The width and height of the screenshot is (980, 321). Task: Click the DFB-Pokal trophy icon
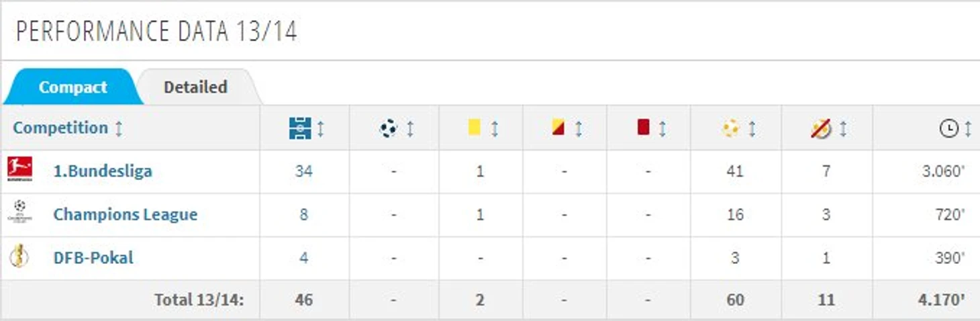pyautogui.click(x=18, y=257)
